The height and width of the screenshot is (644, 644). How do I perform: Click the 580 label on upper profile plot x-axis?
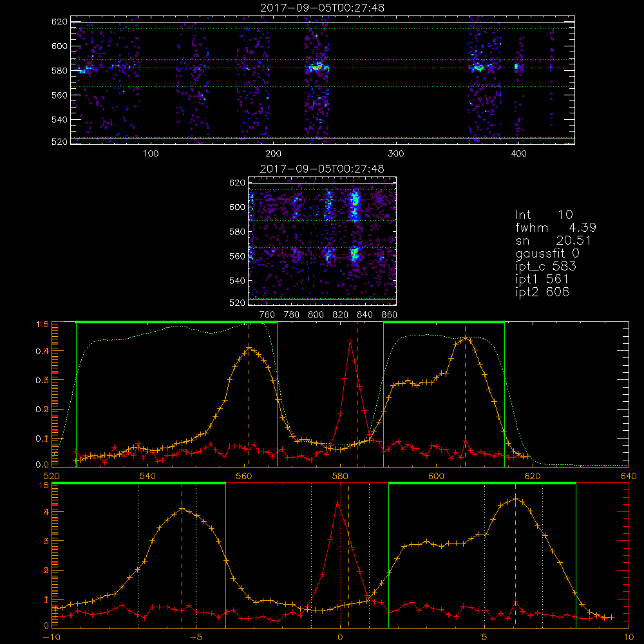coord(340,477)
